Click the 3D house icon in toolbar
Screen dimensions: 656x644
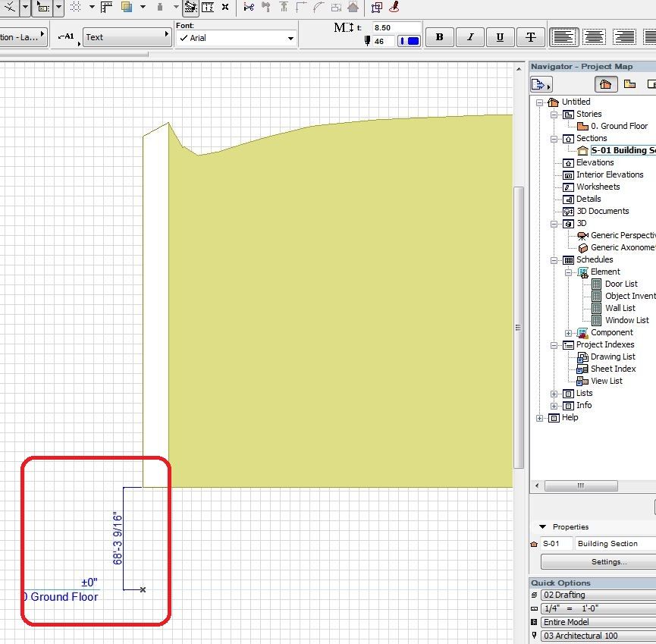tap(353, 8)
